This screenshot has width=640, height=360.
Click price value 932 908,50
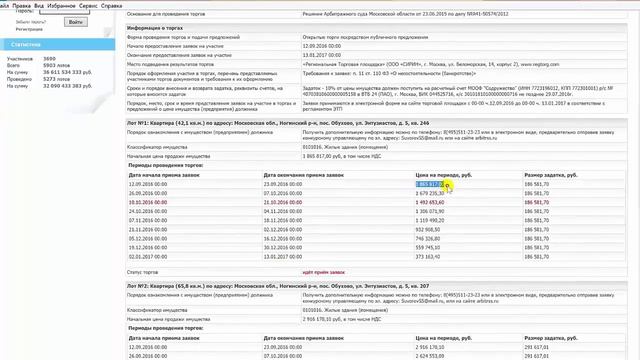click(428, 230)
